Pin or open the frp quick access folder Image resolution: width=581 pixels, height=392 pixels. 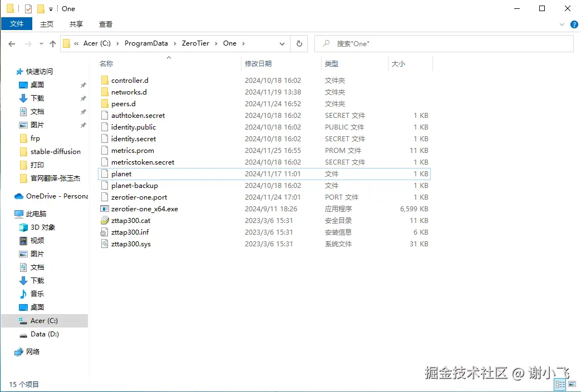point(35,138)
